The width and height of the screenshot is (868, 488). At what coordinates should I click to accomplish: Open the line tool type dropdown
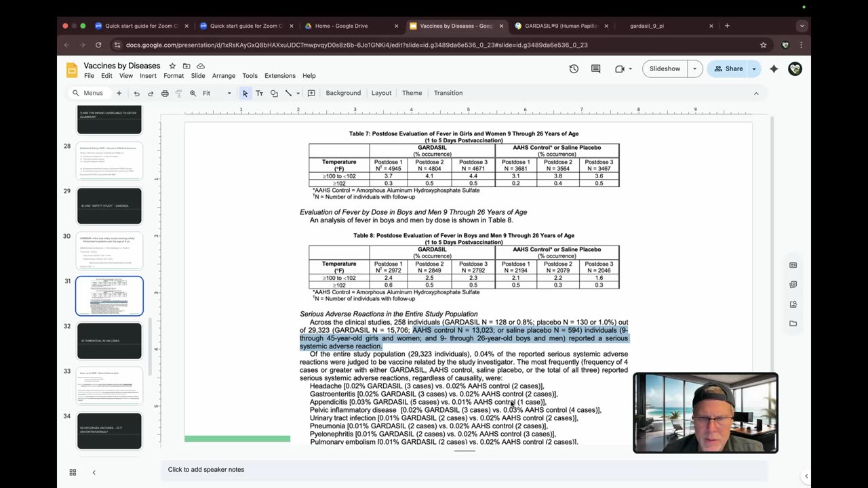298,94
